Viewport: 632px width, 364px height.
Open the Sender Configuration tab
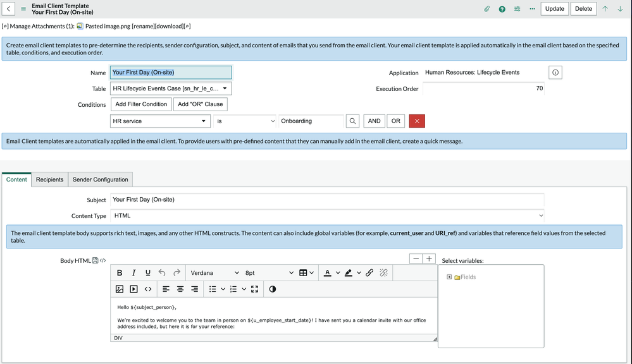100,179
